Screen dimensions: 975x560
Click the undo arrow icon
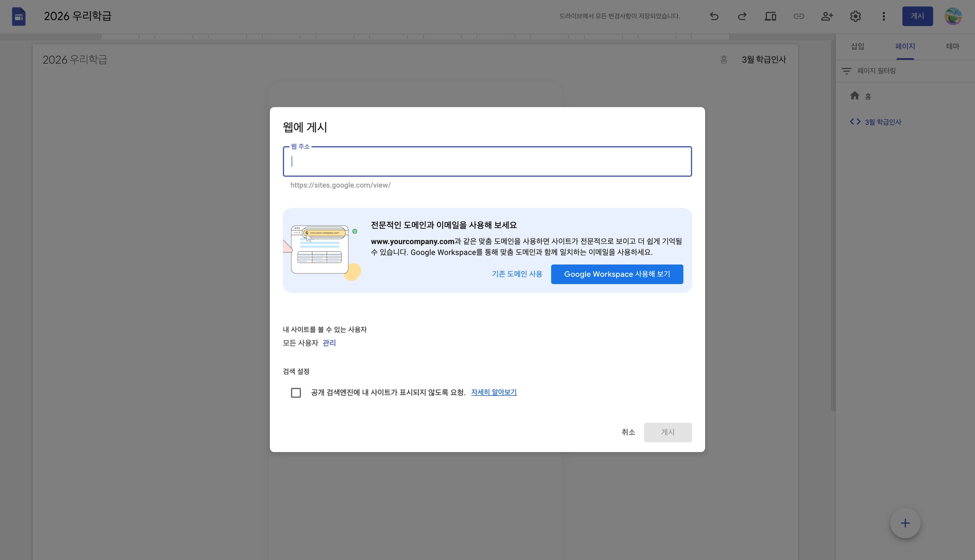[x=714, y=17]
